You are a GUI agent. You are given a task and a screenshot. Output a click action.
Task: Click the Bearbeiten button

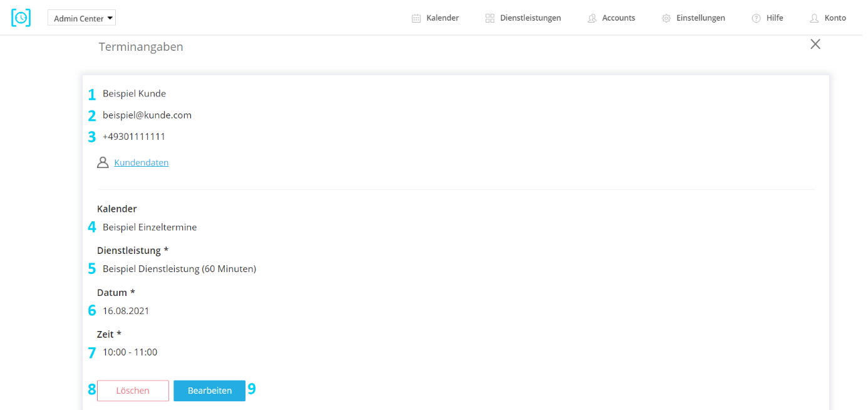point(210,391)
